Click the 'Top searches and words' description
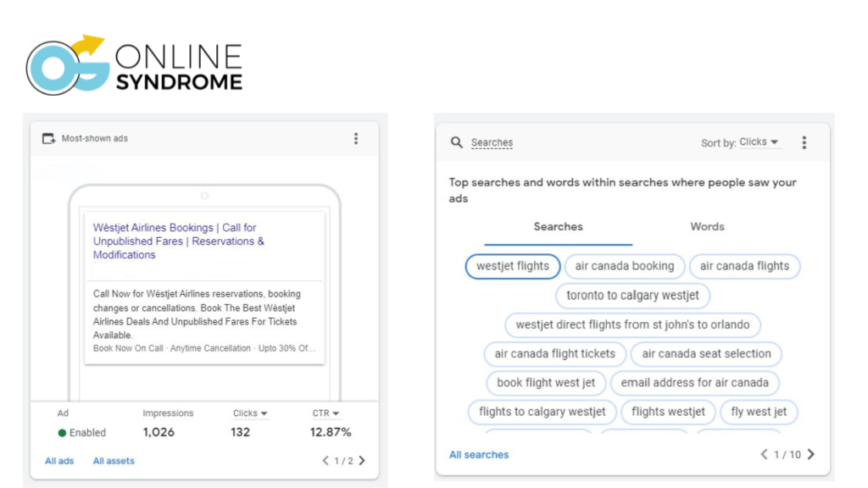This screenshot has height=488, width=868. click(623, 191)
